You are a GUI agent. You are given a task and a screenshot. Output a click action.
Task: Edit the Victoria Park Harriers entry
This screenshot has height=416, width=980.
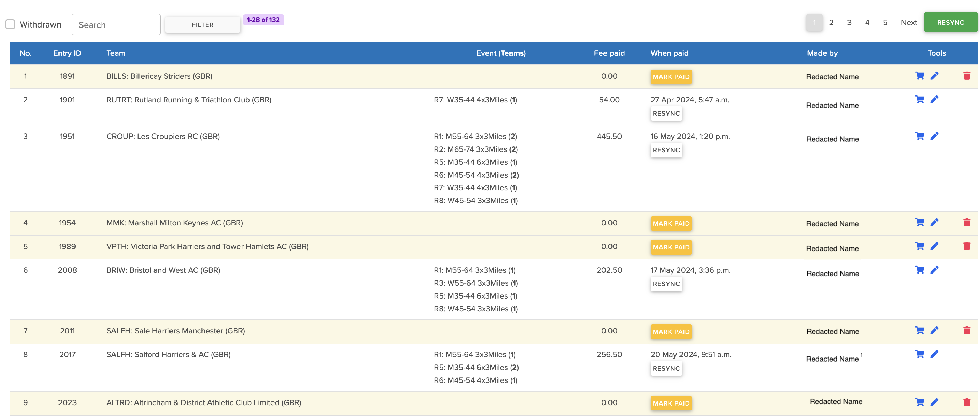point(934,246)
